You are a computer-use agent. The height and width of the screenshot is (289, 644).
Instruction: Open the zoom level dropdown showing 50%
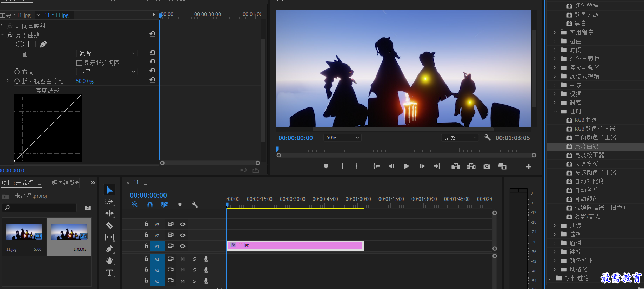click(343, 138)
